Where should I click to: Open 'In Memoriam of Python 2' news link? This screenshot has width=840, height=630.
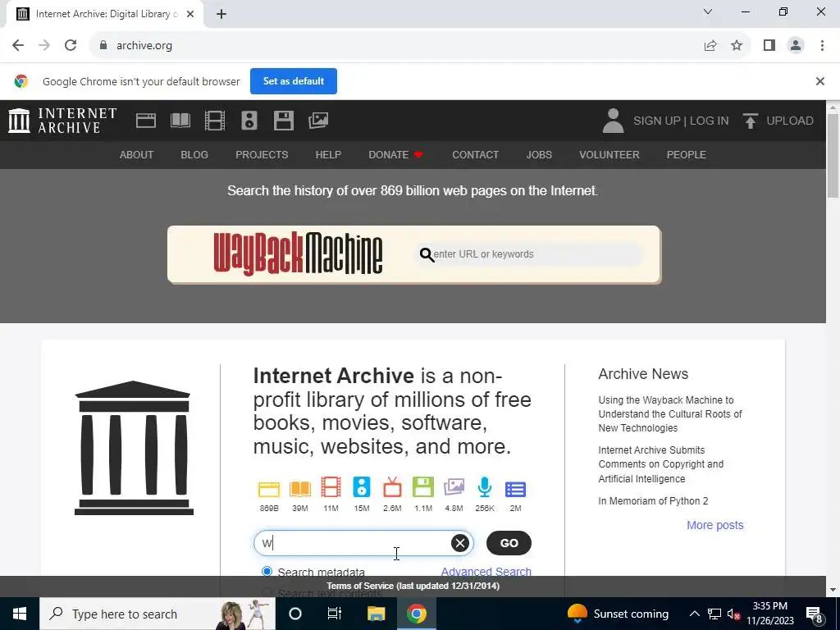point(653,501)
